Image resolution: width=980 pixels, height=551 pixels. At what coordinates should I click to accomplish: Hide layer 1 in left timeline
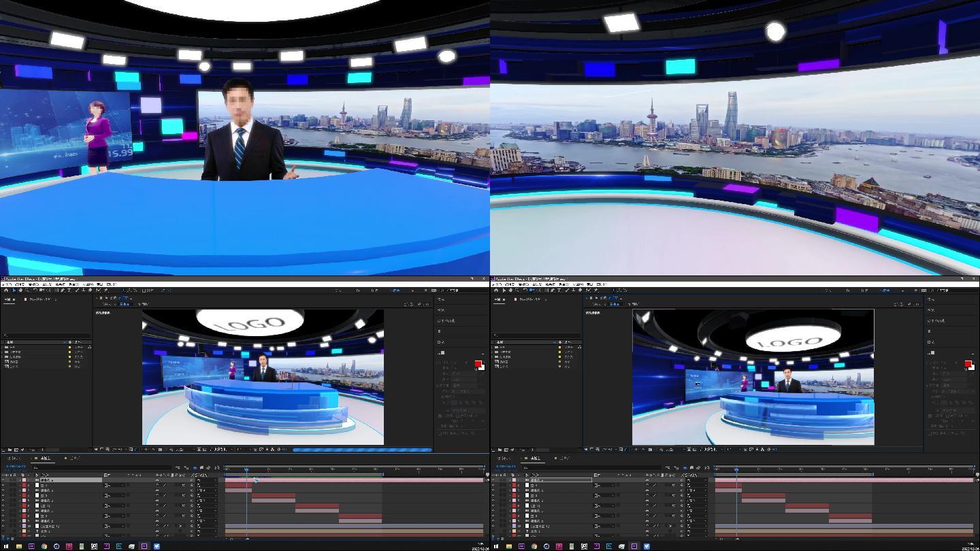(3, 480)
